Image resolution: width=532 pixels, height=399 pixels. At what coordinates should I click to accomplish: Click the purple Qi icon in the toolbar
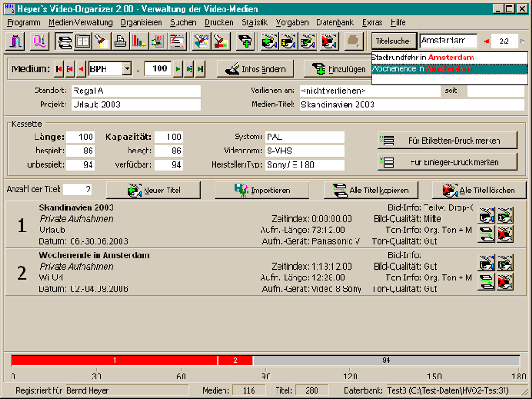(x=37, y=41)
